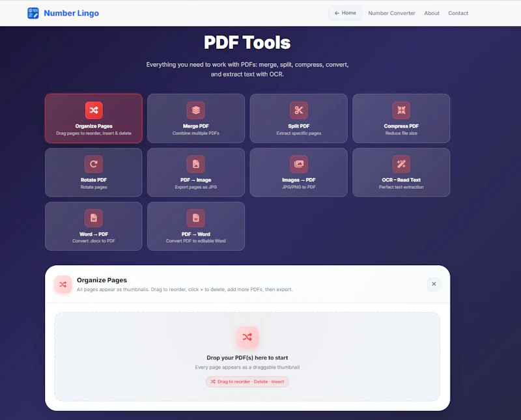Select the Split PDF scissors icon
Screen dimensions: 521x420
point(299,110)
